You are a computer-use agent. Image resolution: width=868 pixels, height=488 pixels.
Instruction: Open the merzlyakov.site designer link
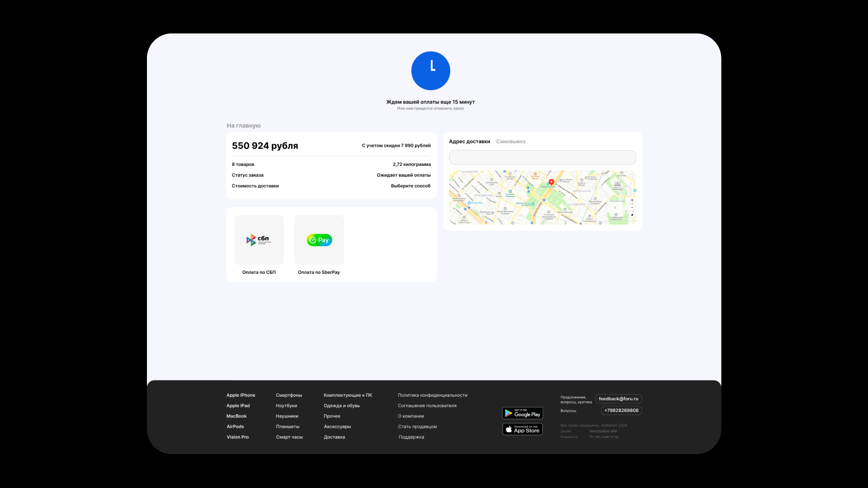[x=603, y=431]
